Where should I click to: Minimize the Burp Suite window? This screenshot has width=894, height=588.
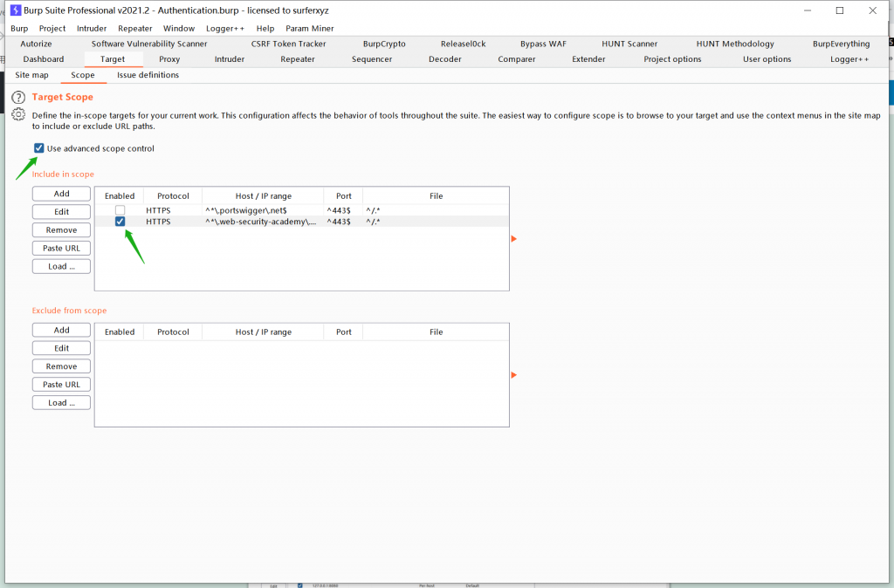808,10
